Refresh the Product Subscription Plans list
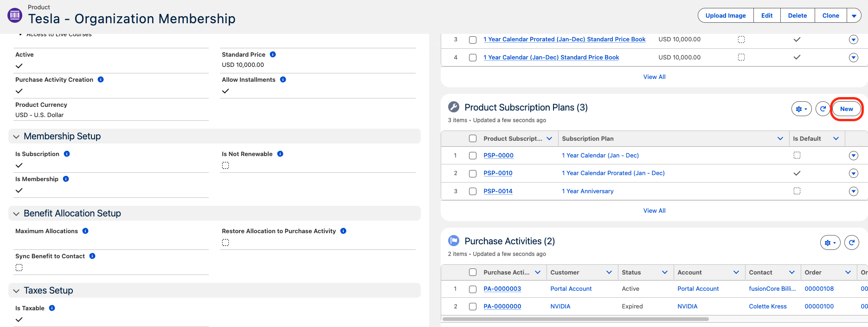 823,109
